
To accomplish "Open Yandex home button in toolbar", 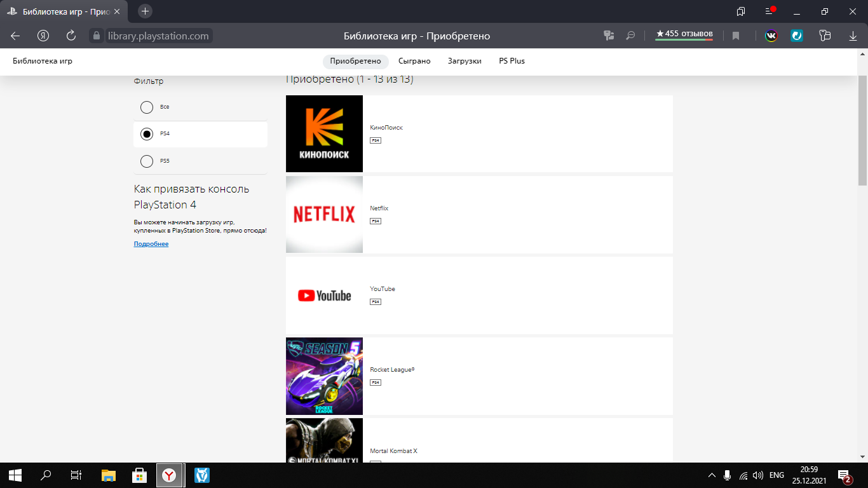I will tap(43, 36).
